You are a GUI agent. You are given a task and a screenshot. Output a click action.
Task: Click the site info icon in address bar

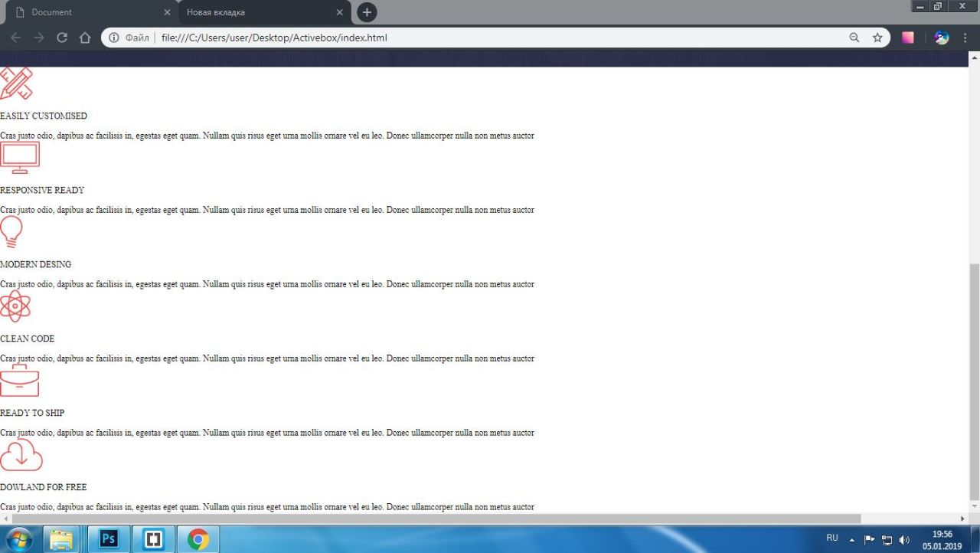114,38
